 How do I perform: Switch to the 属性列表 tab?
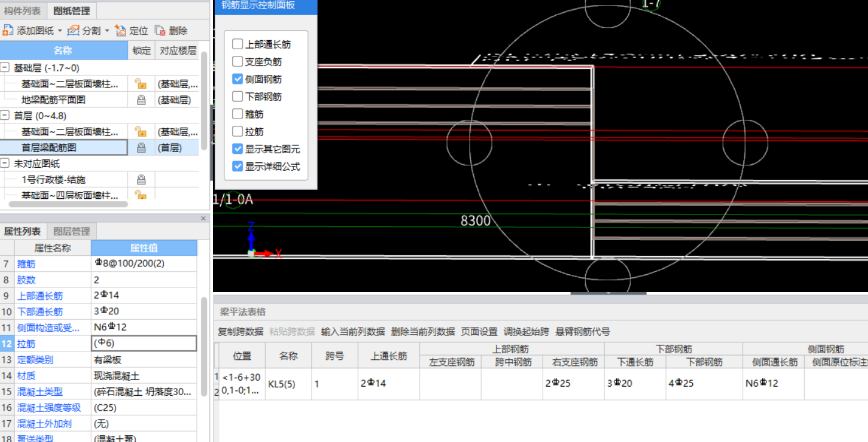23,231
